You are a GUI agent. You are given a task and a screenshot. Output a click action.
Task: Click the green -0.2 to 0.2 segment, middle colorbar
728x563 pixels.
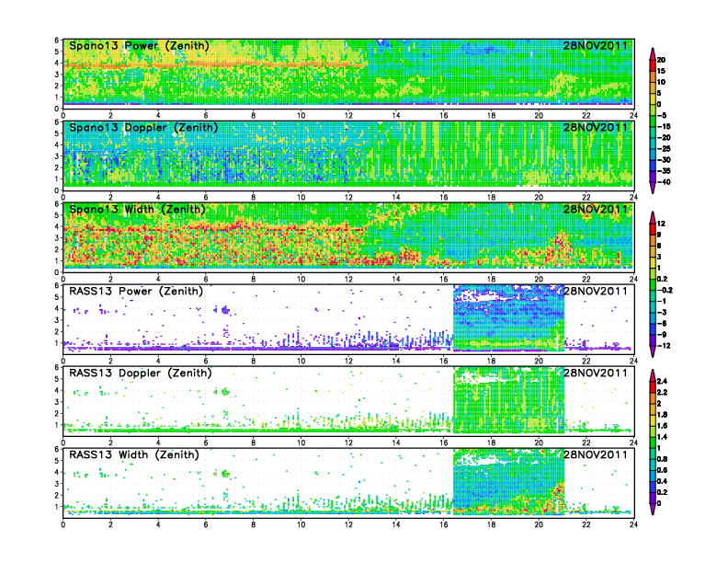click(x=653, y=285)
